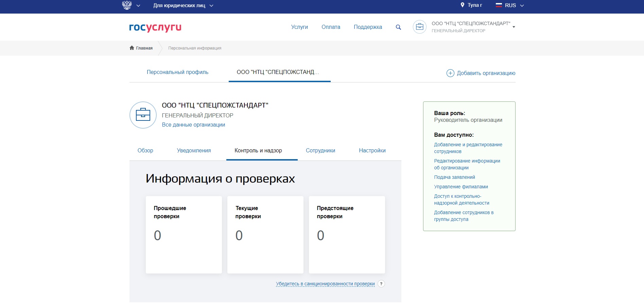The height and width of the screenshot is (303, 644).
Task: Select the Контроль и надзор tab
Action: [258, 151]
